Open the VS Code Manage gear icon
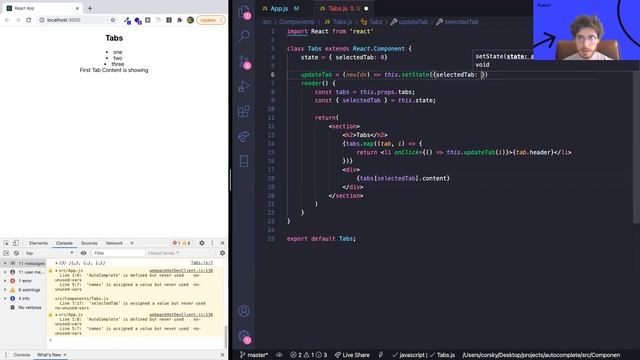Image resolution: width=640 pixels, height=360 pixels. coord(244,336)
